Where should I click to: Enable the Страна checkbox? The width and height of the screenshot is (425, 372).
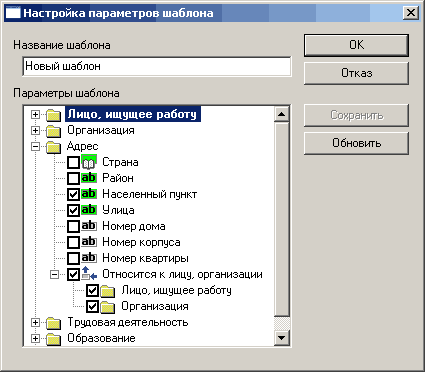(73, 163)
